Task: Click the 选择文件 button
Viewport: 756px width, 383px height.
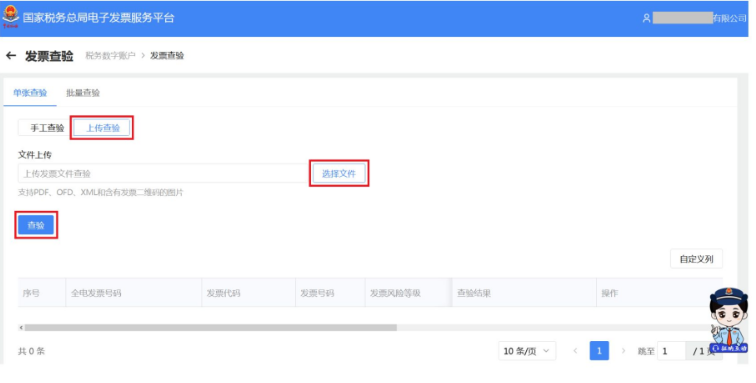Action: (x=339, y=174)
